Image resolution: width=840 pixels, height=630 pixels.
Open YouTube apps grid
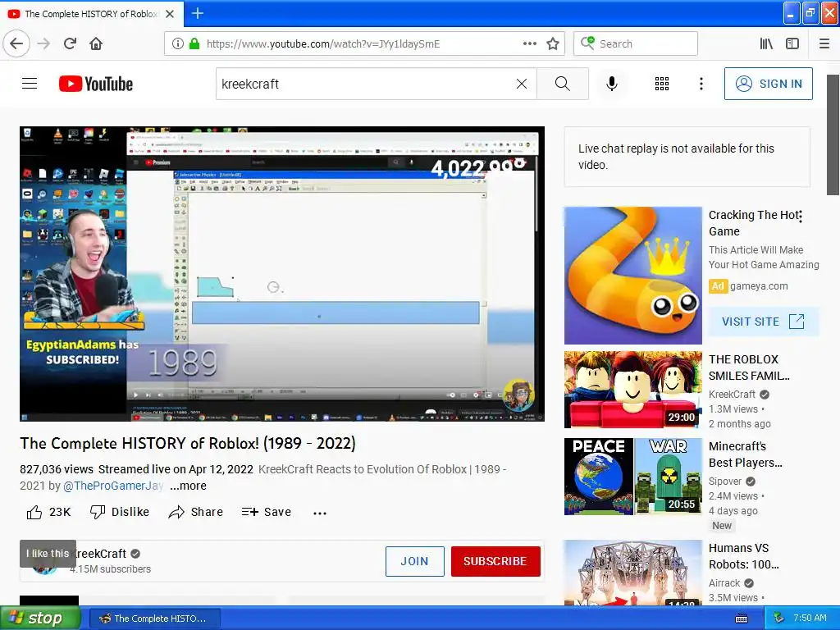(x=662, y=84)
